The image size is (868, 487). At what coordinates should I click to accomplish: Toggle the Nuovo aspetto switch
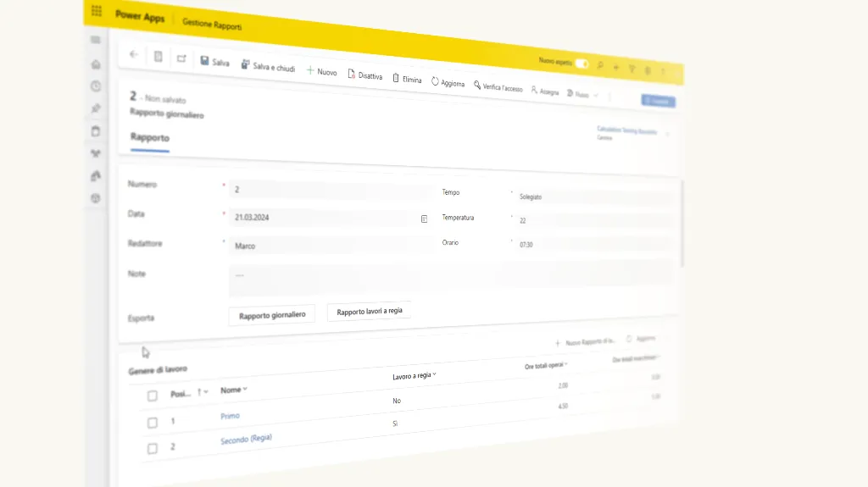(x=581, y=64)
